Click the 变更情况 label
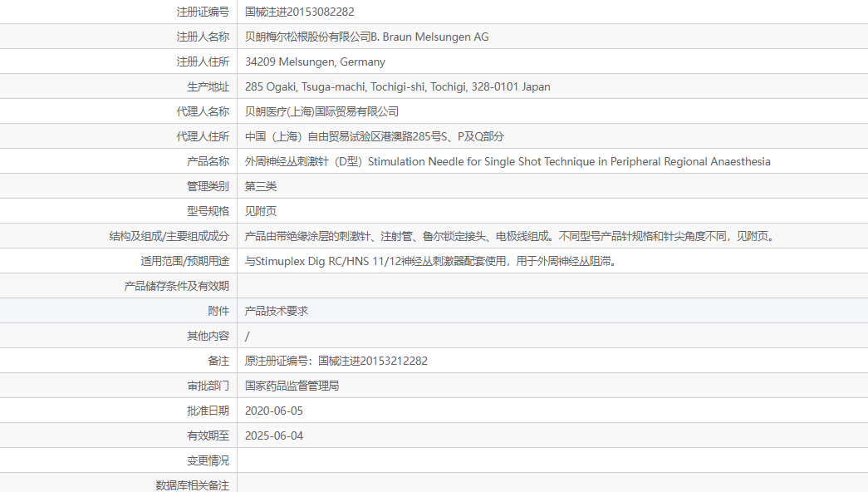Image resolution: width=868 pixels, height=492 pixels. (x=208, y=460)
